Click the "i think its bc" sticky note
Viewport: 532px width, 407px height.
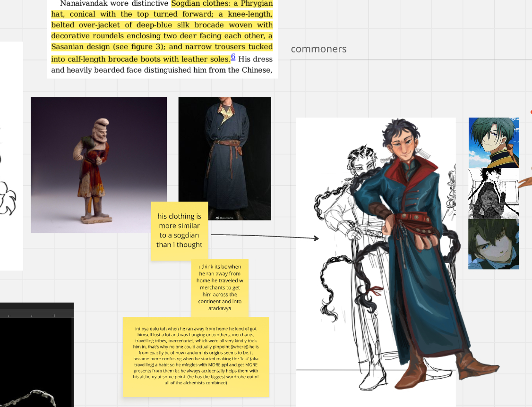point(220,287)
